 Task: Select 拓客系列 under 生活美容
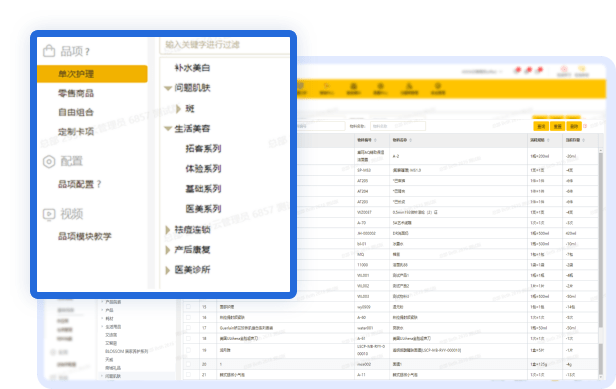[x=204, y=149]
